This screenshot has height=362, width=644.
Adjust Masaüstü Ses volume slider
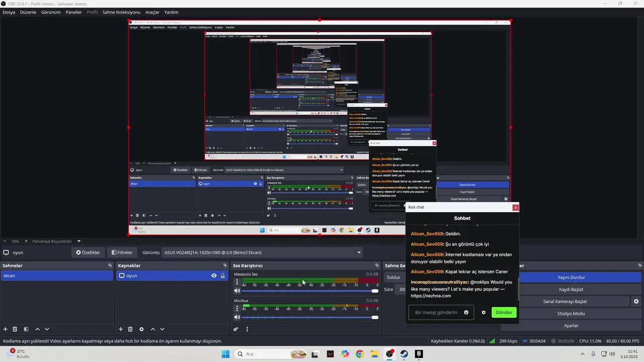tap(309, 291)
